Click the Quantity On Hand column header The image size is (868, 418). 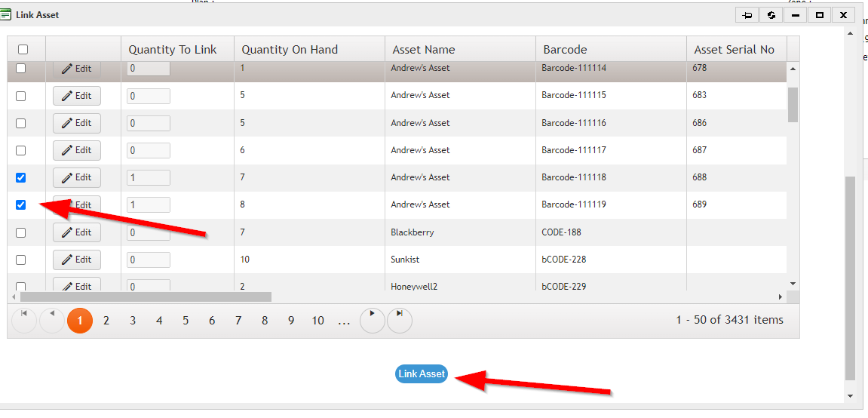pyautogui.click(x=309, y=49)
